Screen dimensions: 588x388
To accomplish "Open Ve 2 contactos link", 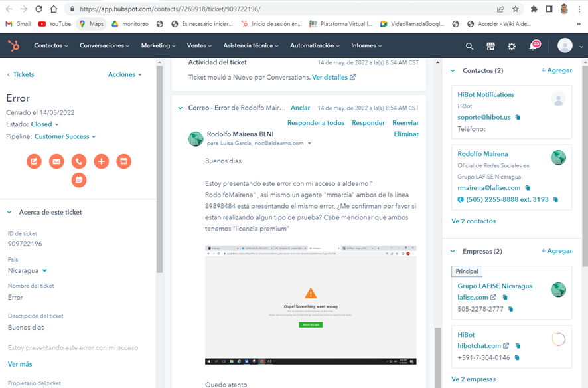I will pyautogui.click(x=473, y=221).
